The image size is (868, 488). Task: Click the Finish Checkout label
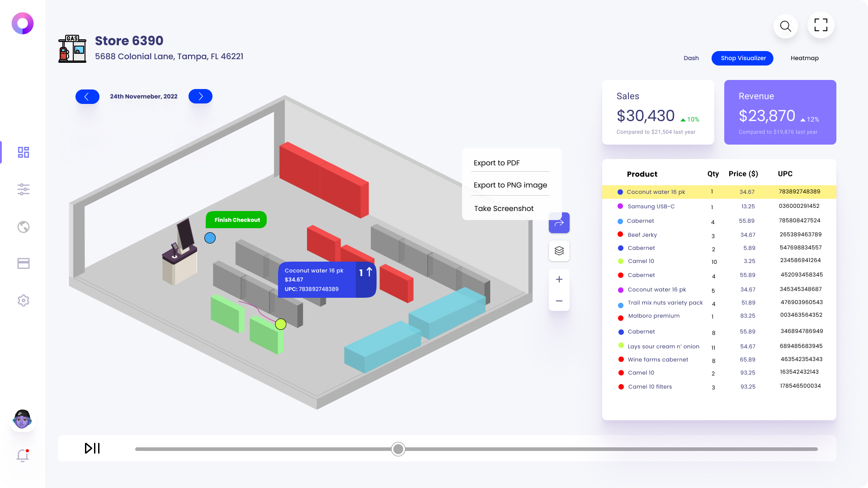click(x=236, y=220)
